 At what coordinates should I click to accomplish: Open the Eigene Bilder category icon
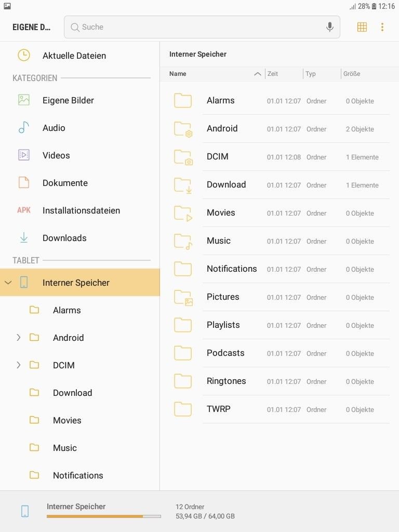pyautogui.click(x=24, y=100)
